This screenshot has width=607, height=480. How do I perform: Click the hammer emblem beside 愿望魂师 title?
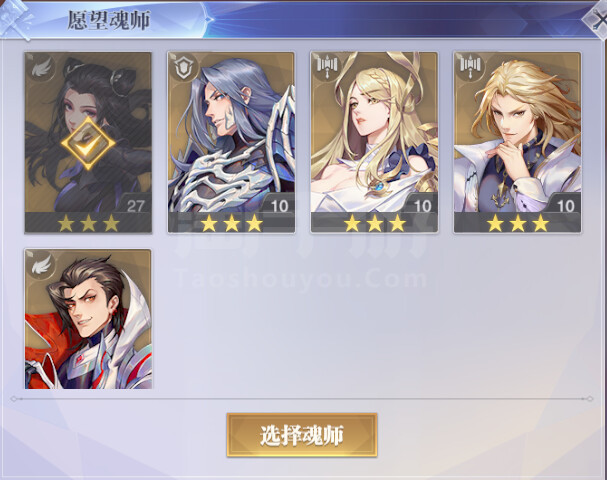(x=16, y=20)
